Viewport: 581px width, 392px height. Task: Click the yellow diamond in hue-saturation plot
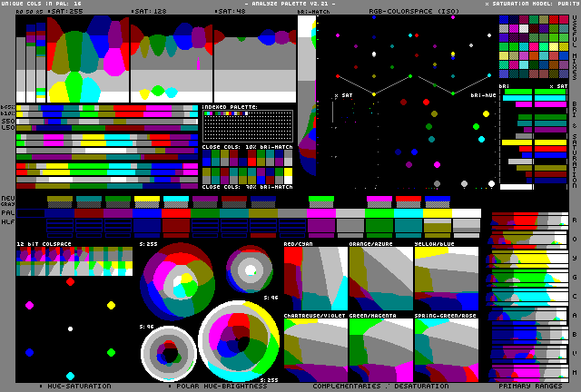click(112, 305)
